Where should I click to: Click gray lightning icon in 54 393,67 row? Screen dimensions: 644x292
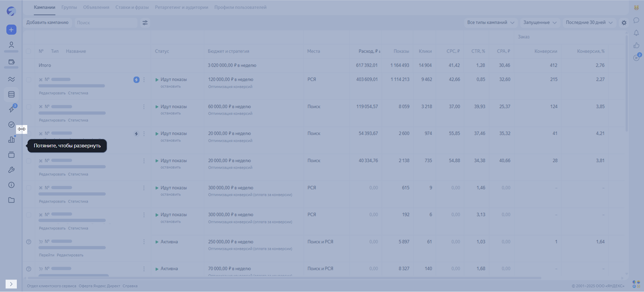coord(136,134)
